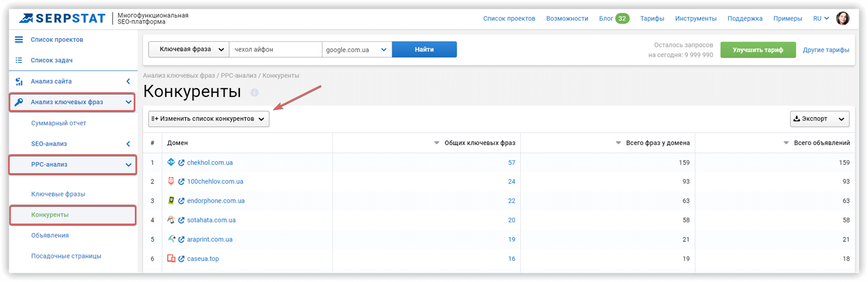Open the caseua.top domain link

[203, 259]
